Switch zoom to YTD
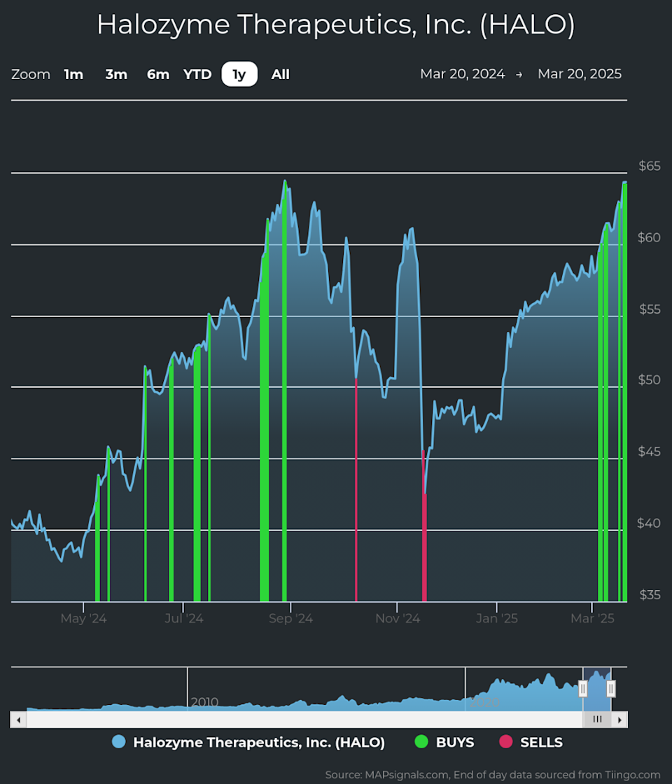The image size is (672, 784). (x=197, y=74)
